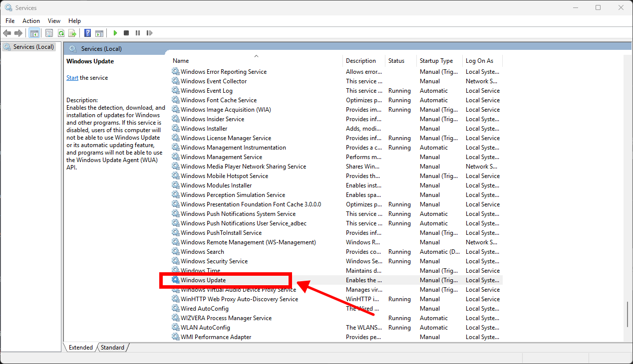Select Services (Local) in the console tree
This screenshot has height=364, width=633.
click(x=33, y=47)
